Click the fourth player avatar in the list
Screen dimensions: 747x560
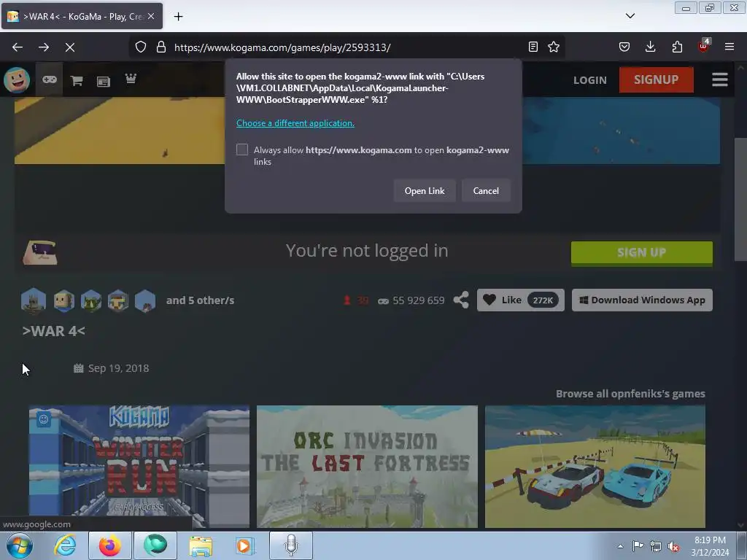pos(117,300)
